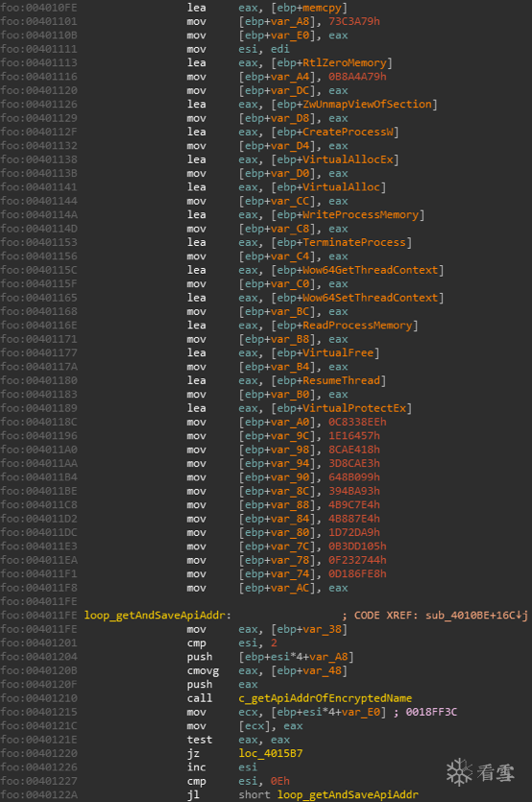Click WriteProcessMemory variable
This screenshot has height=802, width=532.
tap(361, 215)
